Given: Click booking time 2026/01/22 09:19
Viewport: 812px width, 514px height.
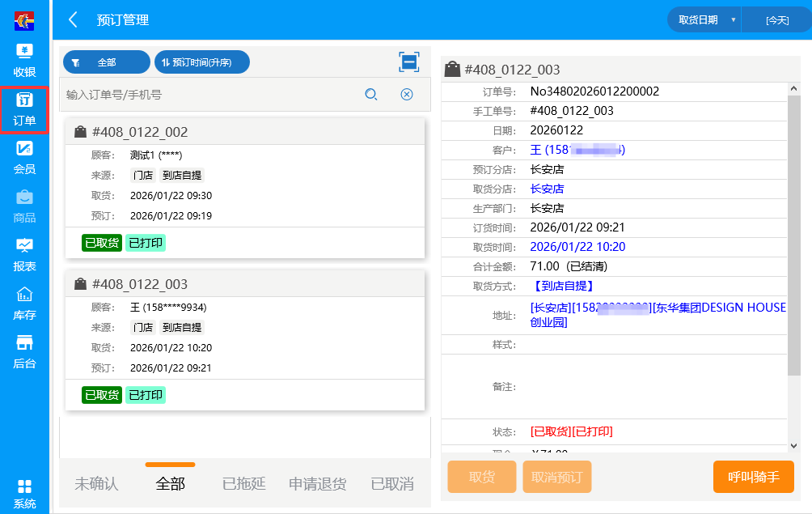Looking at the screenshot, I should click(171, 215).
